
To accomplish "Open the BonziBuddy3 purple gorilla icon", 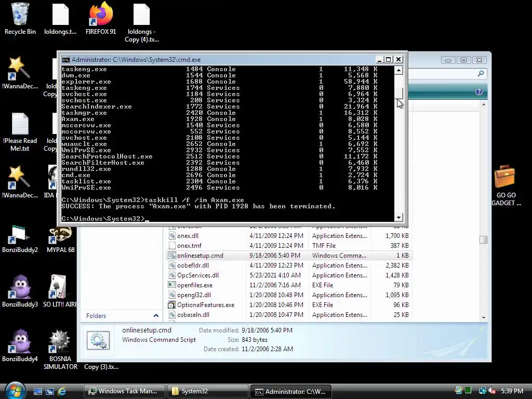I will pos(20,291).
